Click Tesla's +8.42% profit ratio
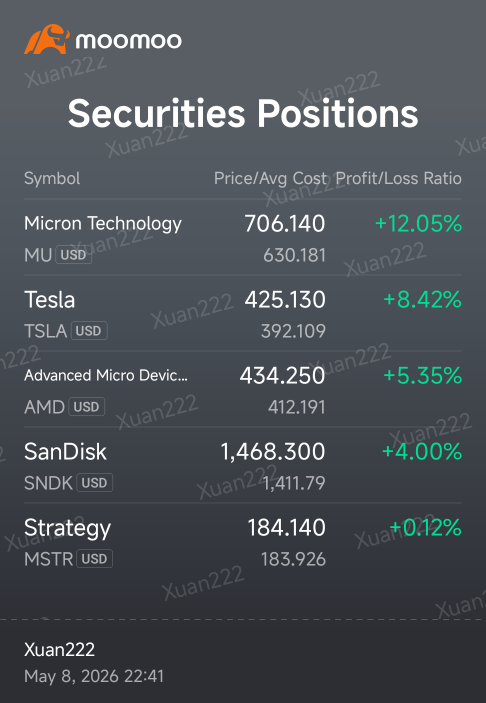Image resolution: width=486 pixels, height=703 pixels. 422,299
